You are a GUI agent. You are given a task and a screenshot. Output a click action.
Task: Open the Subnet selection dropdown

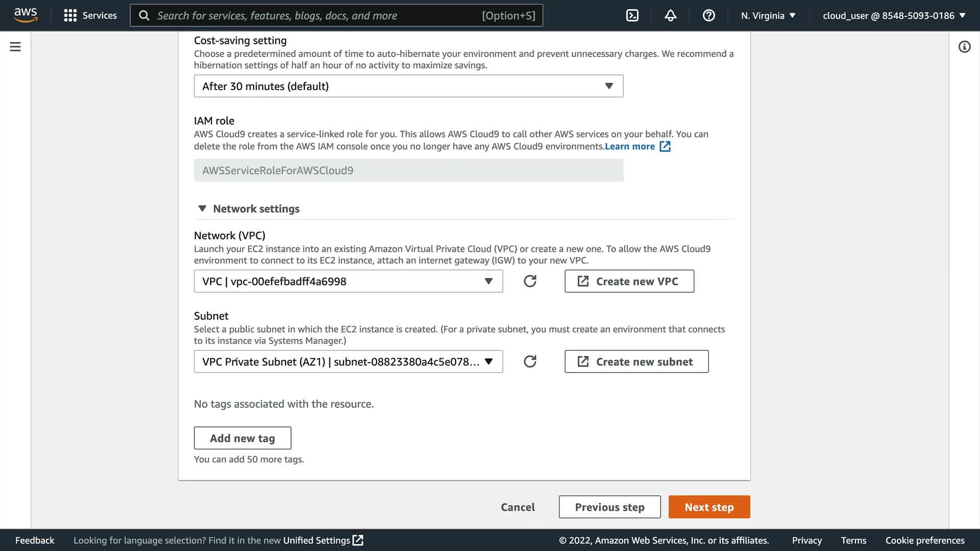point(348,362)
